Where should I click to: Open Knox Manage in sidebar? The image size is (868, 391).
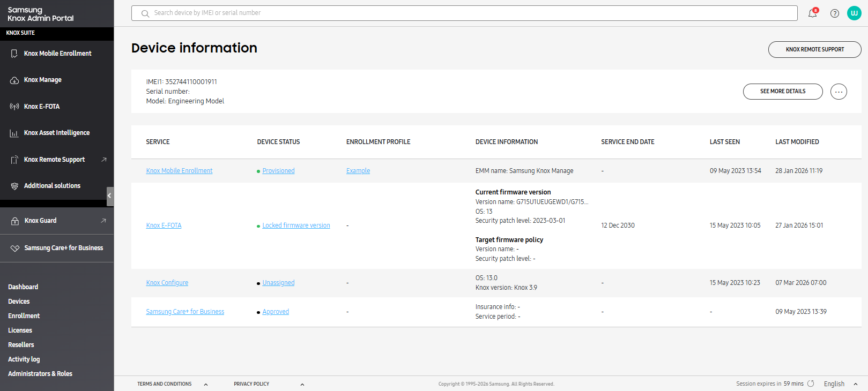point(43,80)
